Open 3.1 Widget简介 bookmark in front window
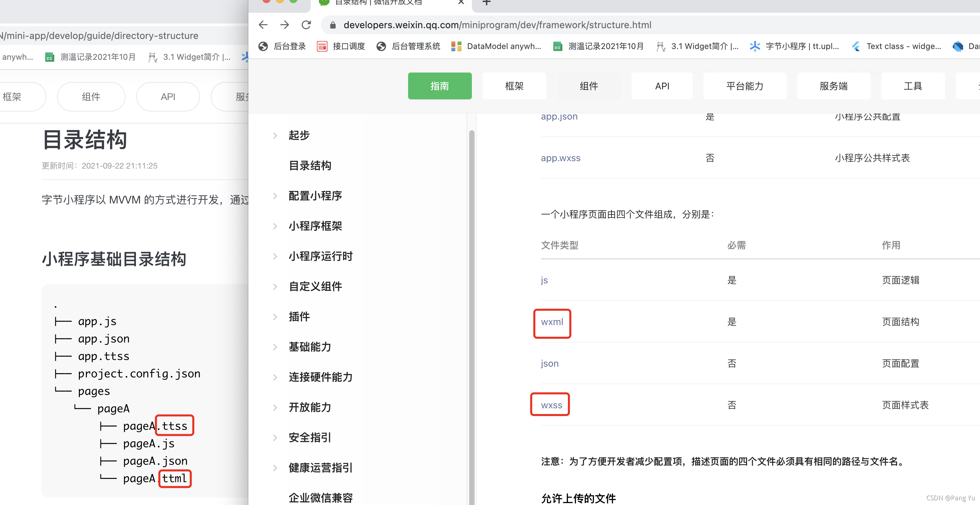The height and width of the screenshot is (505, 980). click(697, 46)
